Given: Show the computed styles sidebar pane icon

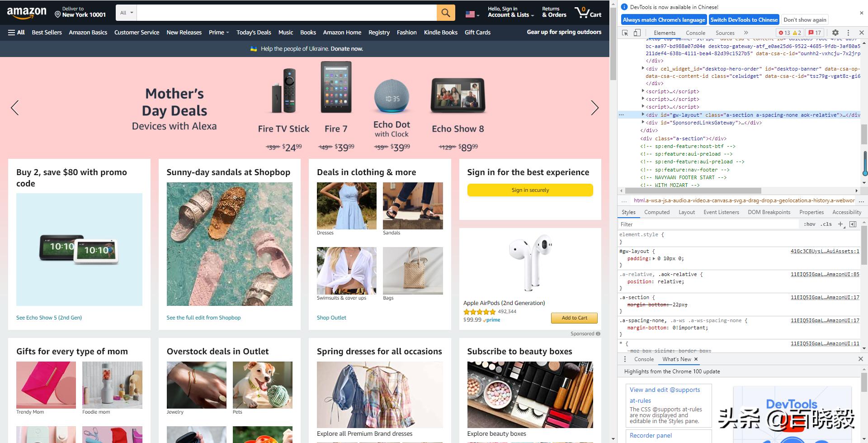Looking at the screenshot, I should point(853,224).
